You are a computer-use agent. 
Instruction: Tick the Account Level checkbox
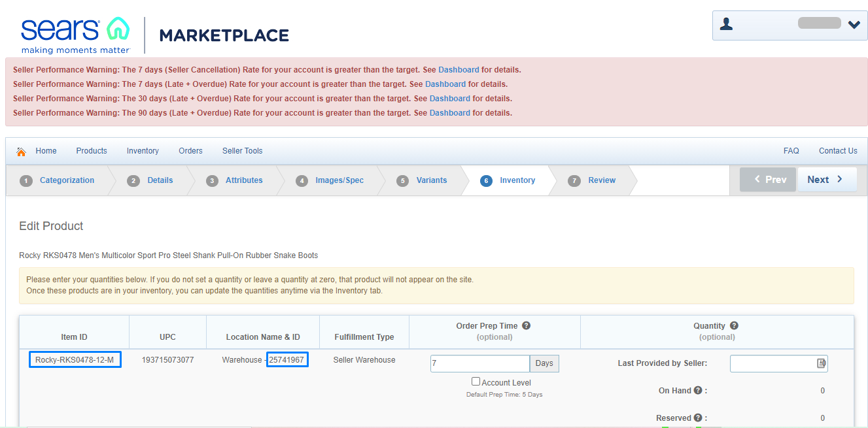point(476,382)
